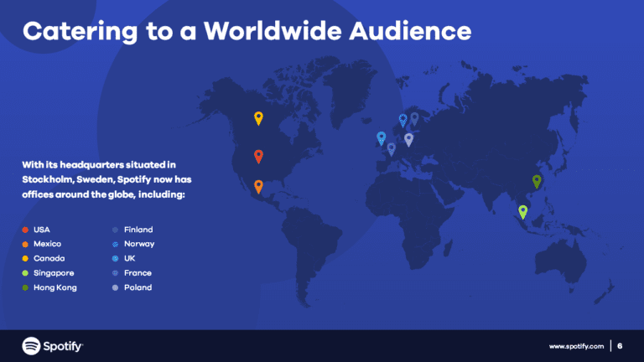
Task: Click the 'Catering to a Worldwide Audience' title
Action: pyautogui.click(x=247, y=32)
